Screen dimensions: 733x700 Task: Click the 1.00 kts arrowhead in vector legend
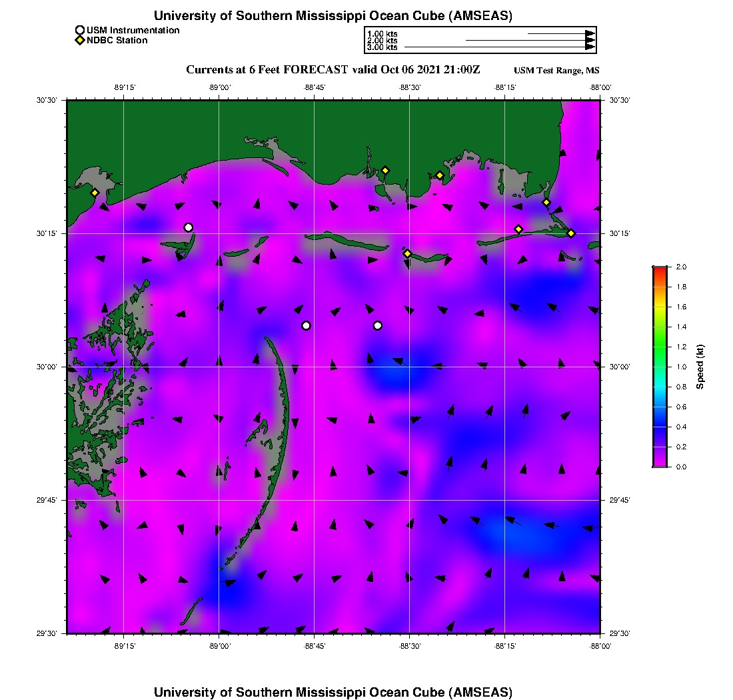click(590, 34)
